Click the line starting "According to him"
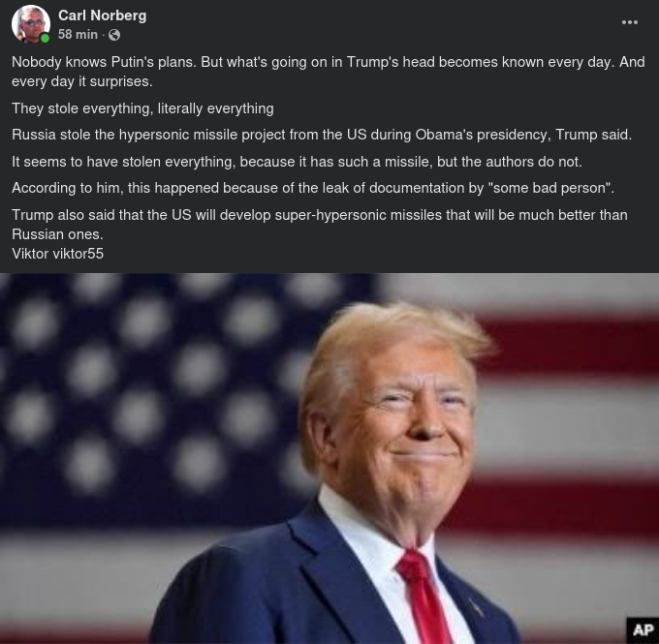 (313, 188)
